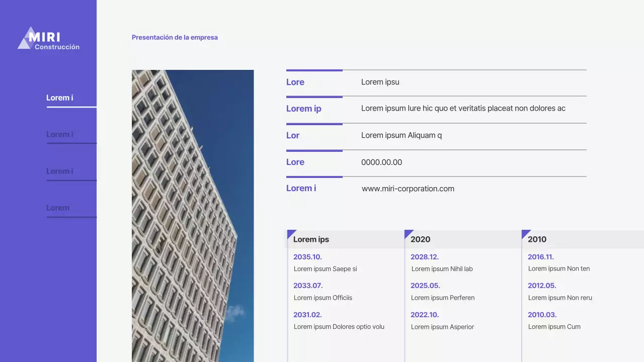Select the building photograph
The image size is (644, 362).
[x=193, y=216]
